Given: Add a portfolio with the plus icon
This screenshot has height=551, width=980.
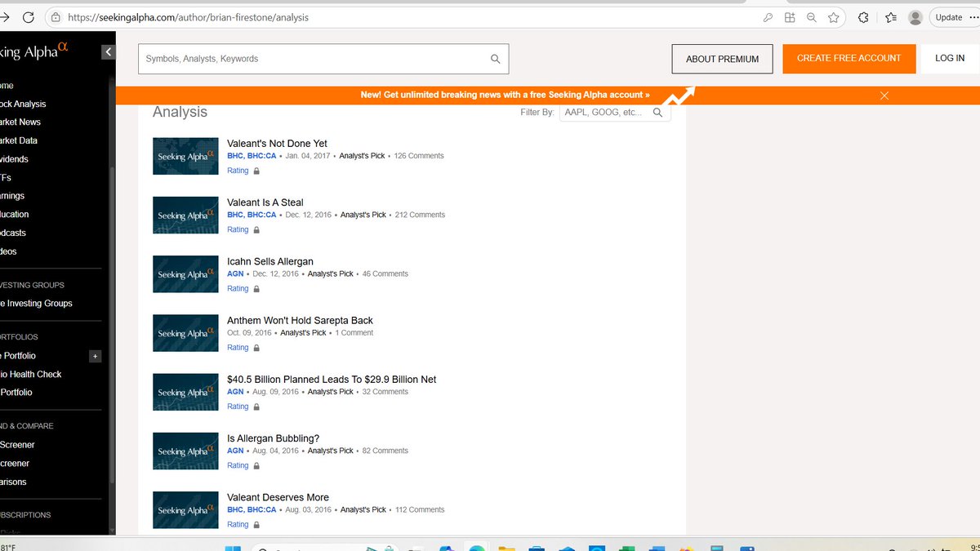Looking at the screenshot, I should point(95,356).
